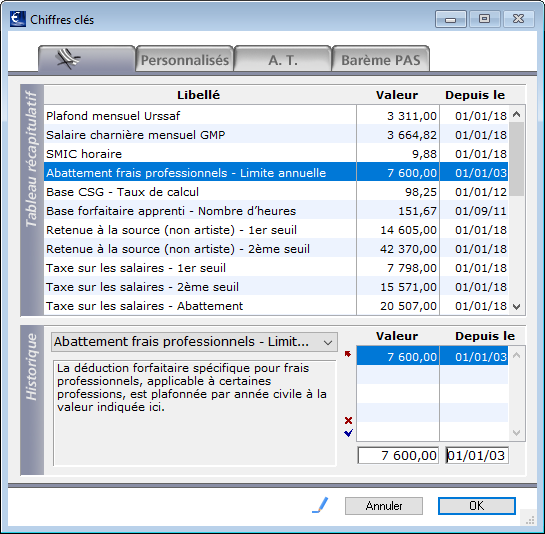
Task: Select the SMIC horaire row
Action: pyautogui.click(x=276, y=154)
